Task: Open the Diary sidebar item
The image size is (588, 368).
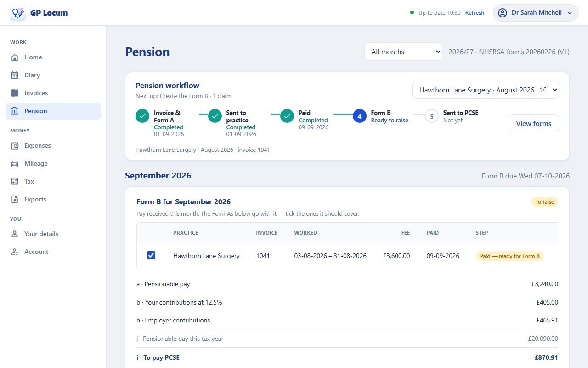Action: [53, 75]
